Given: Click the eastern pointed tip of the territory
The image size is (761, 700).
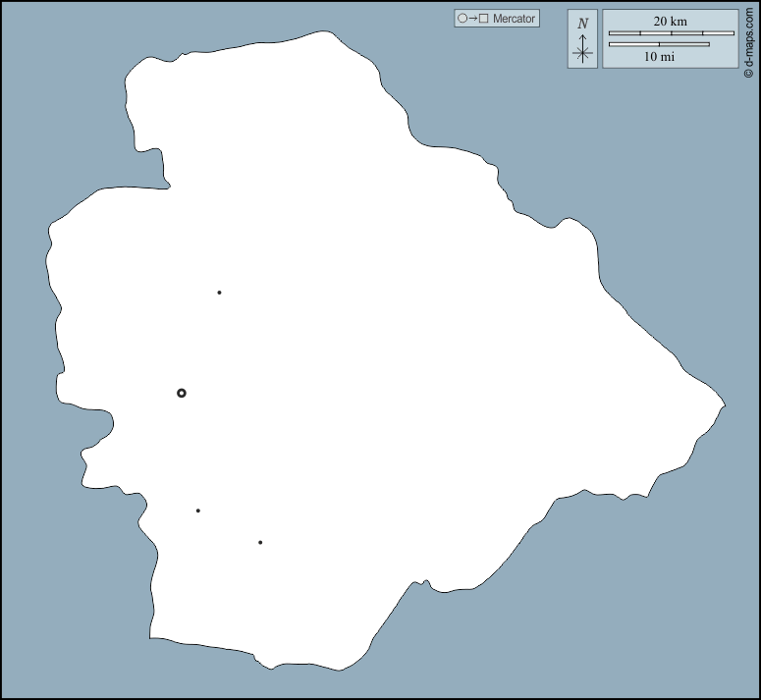Looking at the screenshot, I should (723, 404).
